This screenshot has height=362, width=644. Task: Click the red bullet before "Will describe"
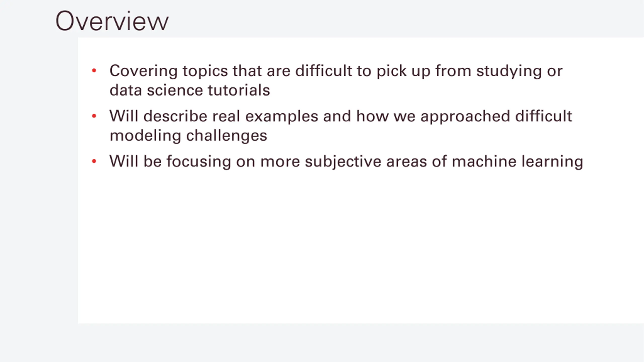94,116
